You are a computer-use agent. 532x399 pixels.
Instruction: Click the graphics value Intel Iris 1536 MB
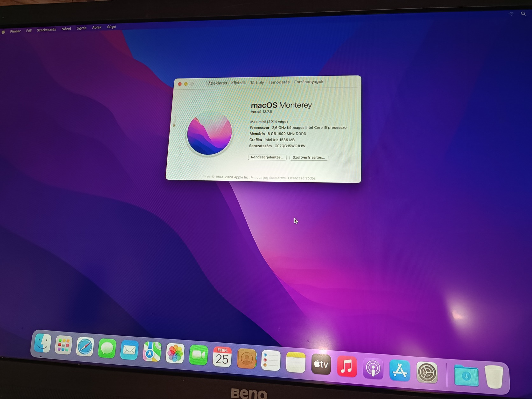pyautogui.click(x=280, y=140)
